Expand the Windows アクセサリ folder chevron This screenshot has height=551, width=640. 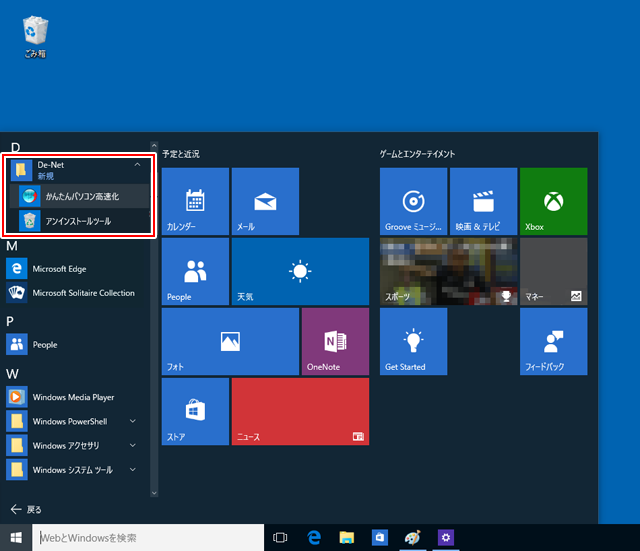(133, 445)
